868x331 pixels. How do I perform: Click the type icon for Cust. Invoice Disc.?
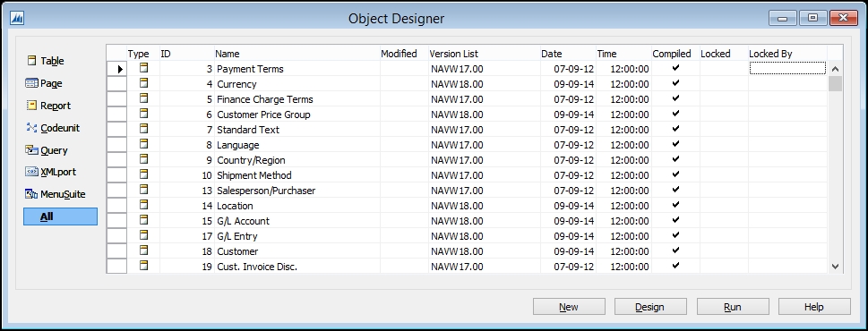click(143, 266)
